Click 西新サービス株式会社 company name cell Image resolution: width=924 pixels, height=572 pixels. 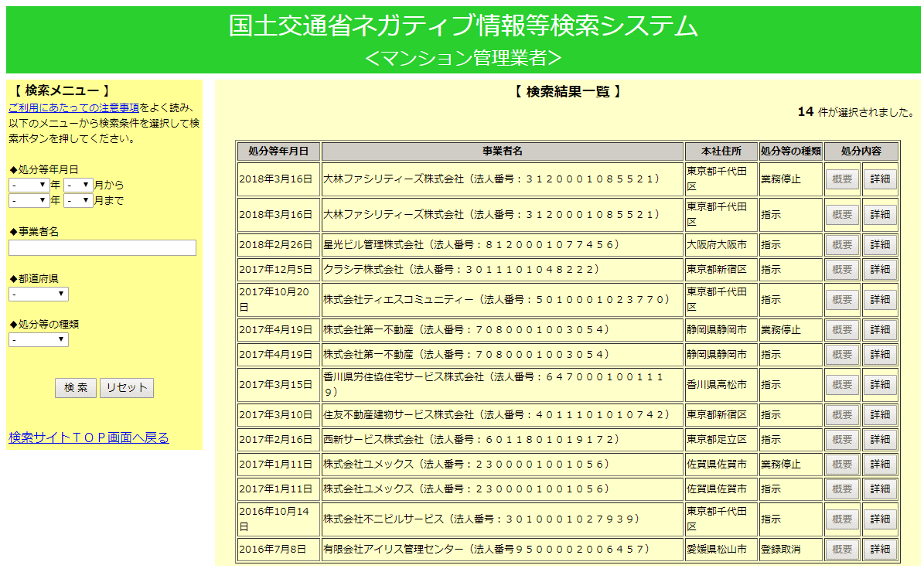(503, 440)
